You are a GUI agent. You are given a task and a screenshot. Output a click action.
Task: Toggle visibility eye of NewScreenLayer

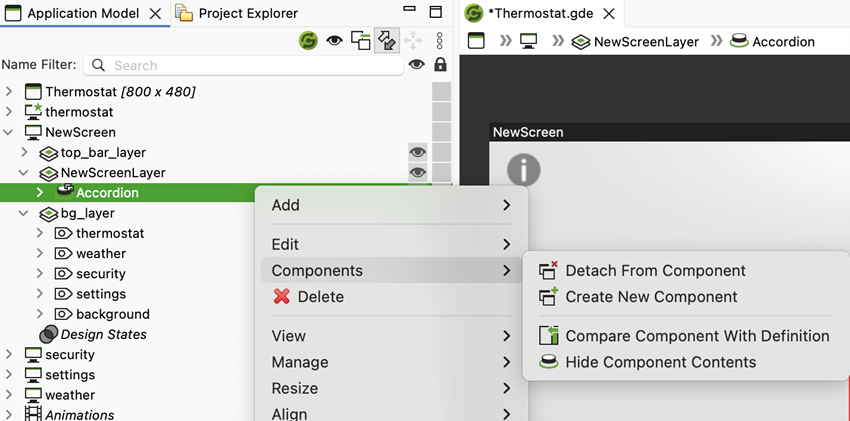tap(417, 173)
